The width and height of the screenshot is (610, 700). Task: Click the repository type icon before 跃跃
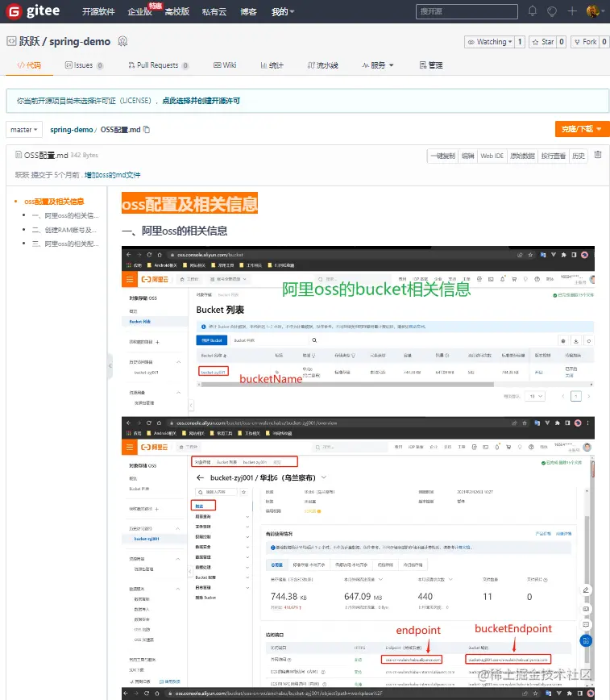(11, 41)
